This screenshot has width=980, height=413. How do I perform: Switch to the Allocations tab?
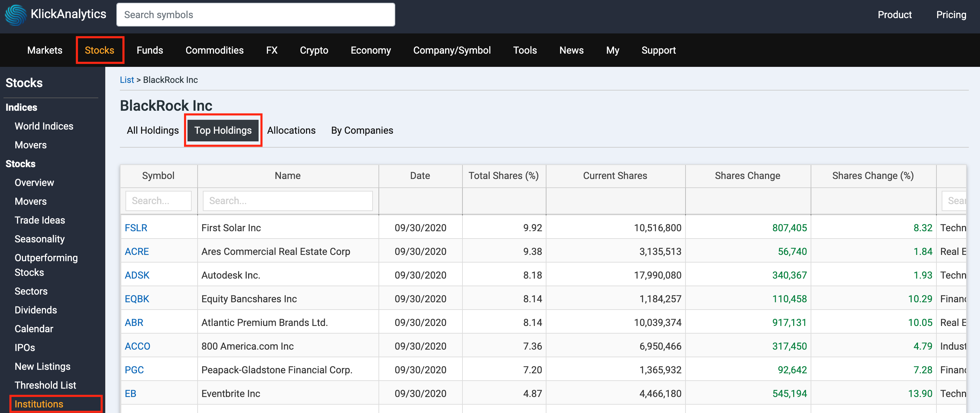click(291, 131)
